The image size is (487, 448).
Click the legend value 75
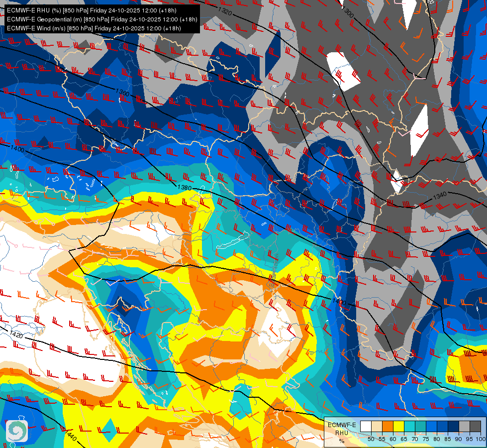click(426, 439)
